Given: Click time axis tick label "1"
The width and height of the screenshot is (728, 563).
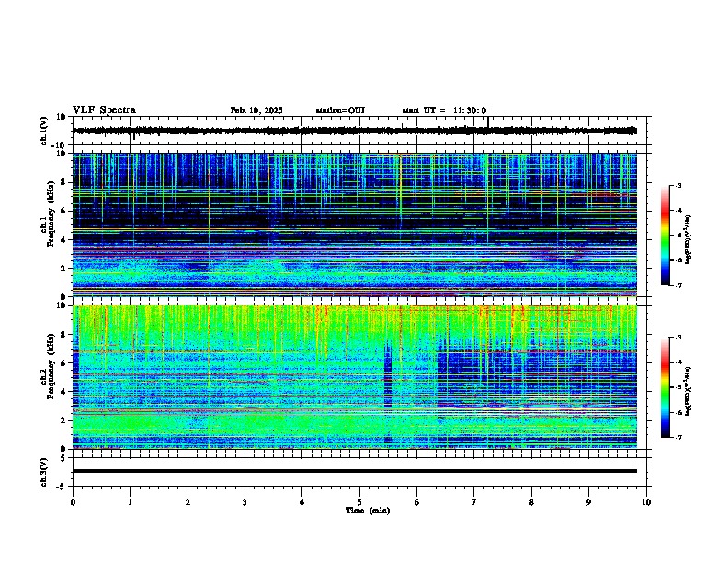Looking at the screenshot, I should 130,502.
